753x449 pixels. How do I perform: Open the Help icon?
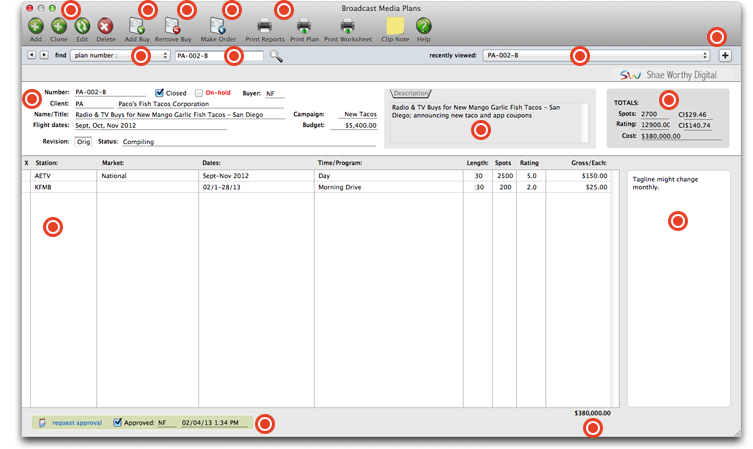click(423, 26)
